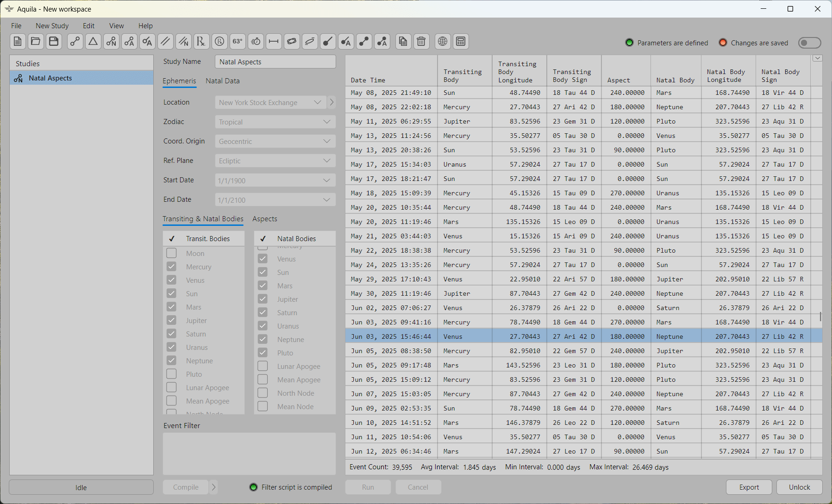Click the Rx retrograde toolbar icon
Image resolution: width=832 pixels, height=504 pixels.
point(201,42)
